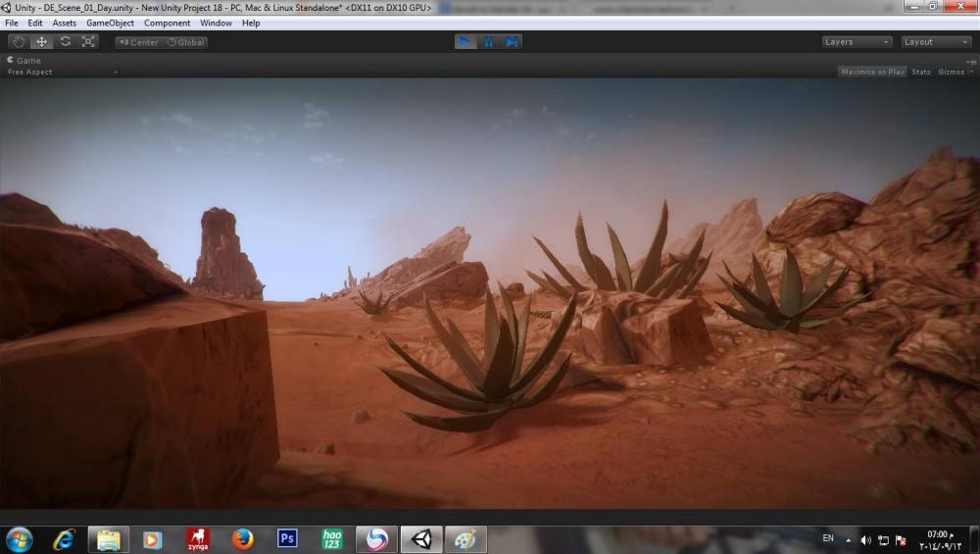980x554 pixels.
Task: Click the taskbar clock and date
Action: coord(940,540)
